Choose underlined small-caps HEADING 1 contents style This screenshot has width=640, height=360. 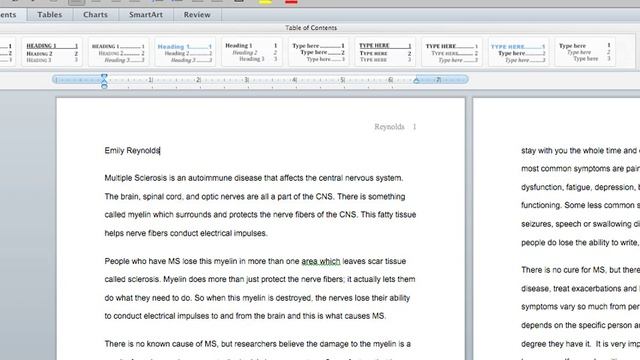click(52, 52)
